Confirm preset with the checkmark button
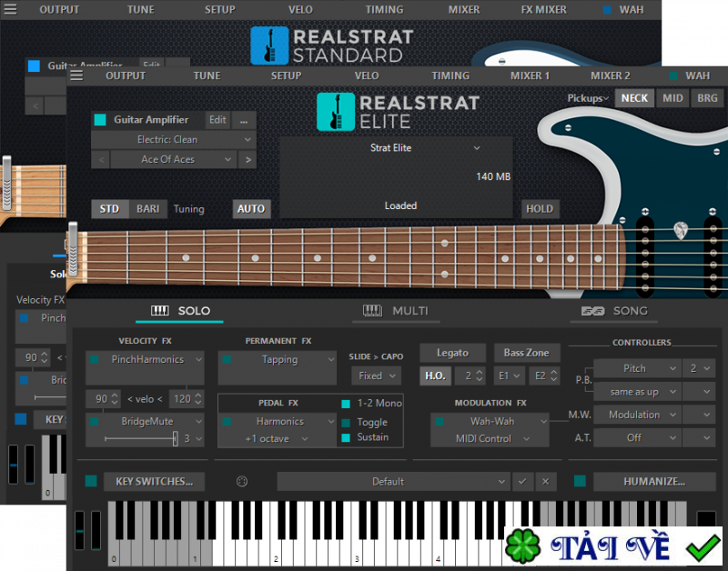728x571 pixels. 522,482
